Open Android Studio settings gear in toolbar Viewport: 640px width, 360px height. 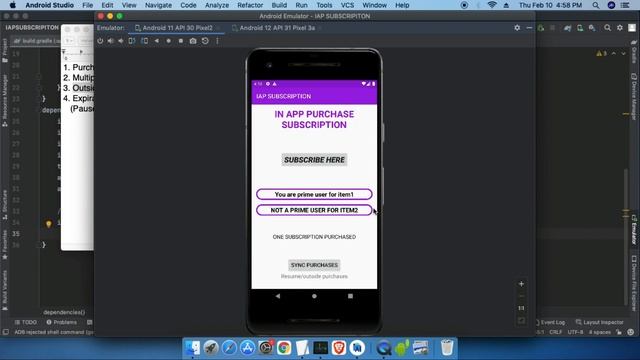620,28
